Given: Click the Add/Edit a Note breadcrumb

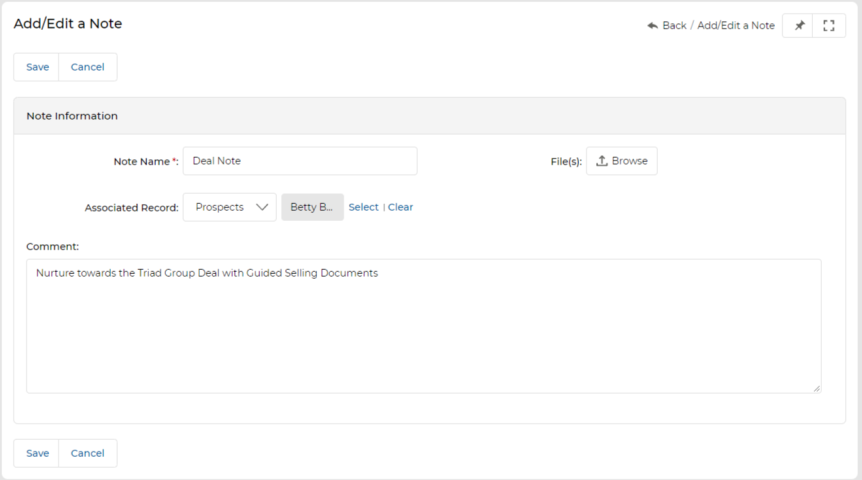Looking at the screenshot, I should 736,25.
